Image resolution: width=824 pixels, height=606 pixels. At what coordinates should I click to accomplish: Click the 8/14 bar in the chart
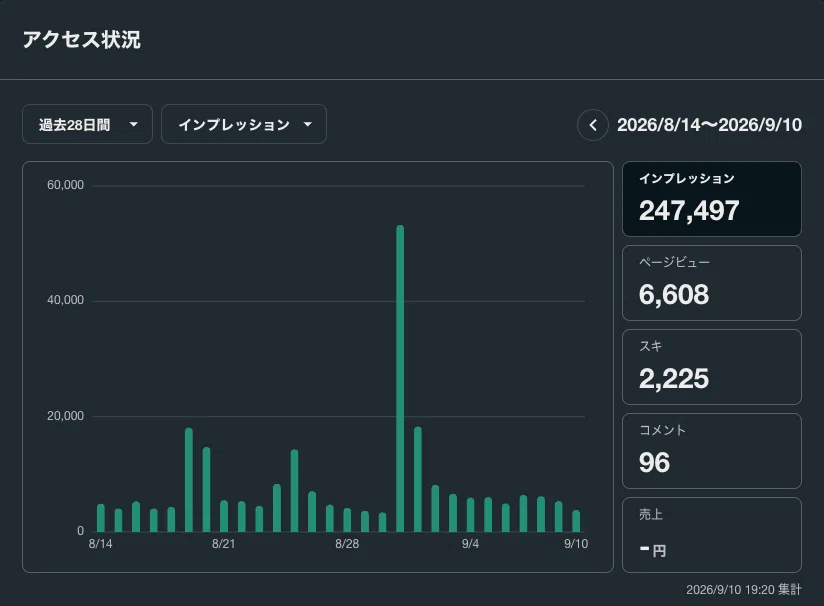tap(100, 518)
